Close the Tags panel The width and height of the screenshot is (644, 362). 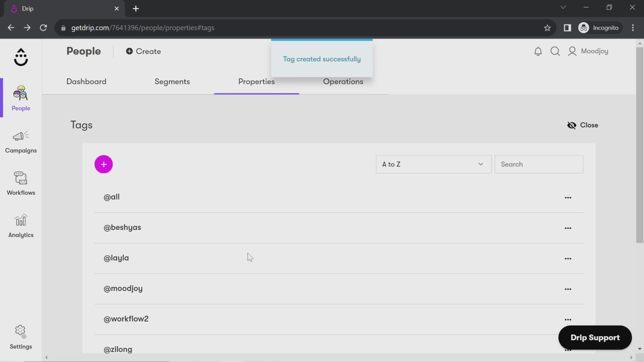[x=583, y=125]
